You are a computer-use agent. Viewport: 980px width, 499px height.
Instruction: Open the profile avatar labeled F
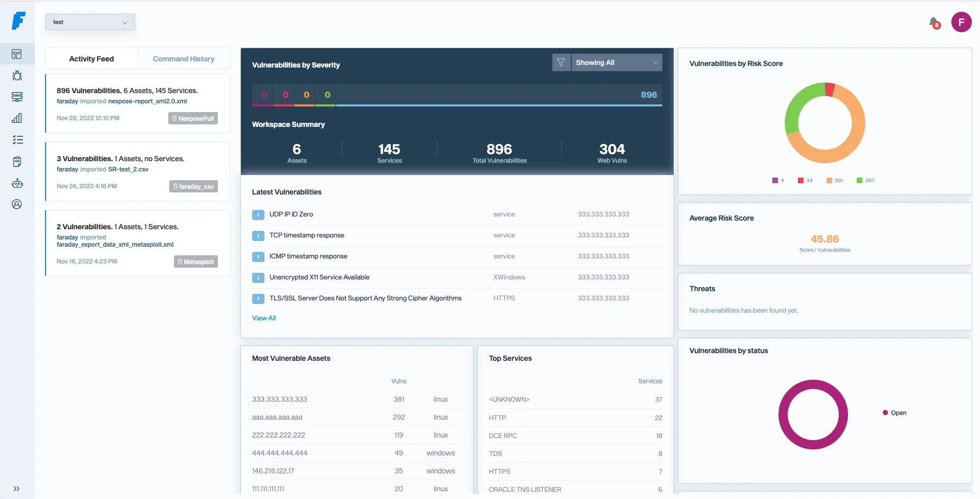pos(961,22)
